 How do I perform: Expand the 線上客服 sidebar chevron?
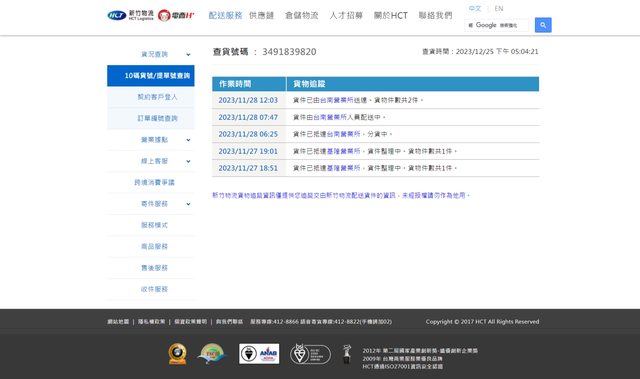click(x=188, y=161)
